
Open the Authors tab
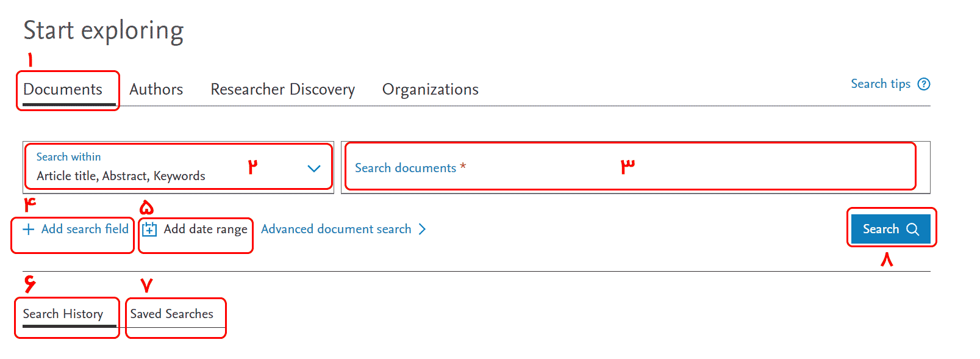click(156, 90)
